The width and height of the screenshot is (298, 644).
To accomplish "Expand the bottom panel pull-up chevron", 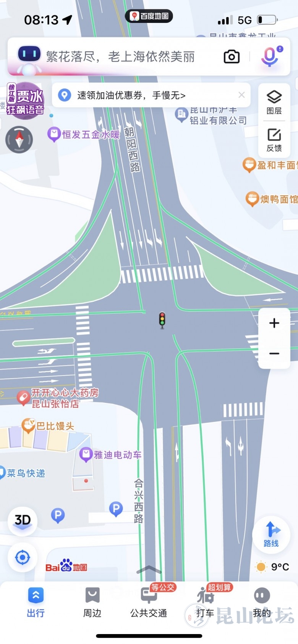I will coord(149,570).
